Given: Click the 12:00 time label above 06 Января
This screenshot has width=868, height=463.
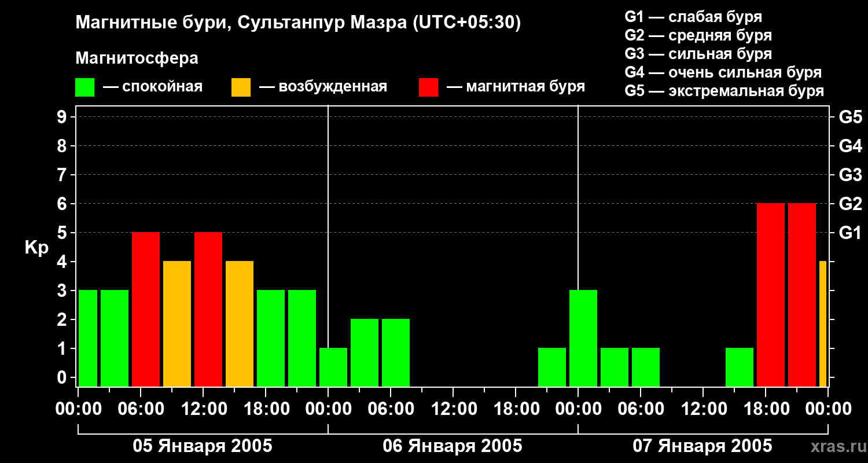Looking at the screenshot, I should [x=453, y=409].
